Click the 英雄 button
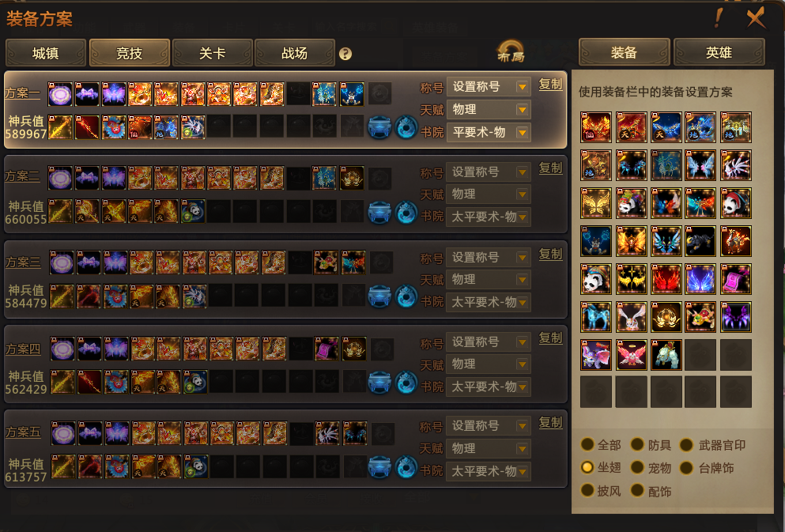Viewport: 785px width, 532px height. 719,52
